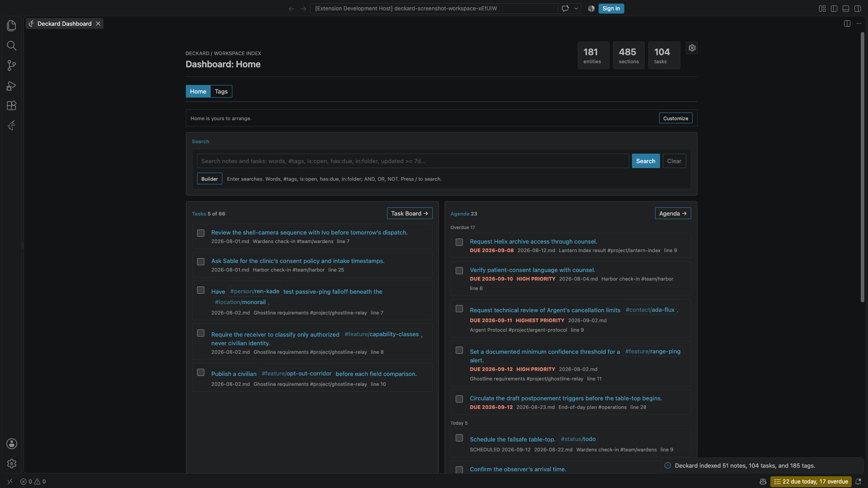The height and width of the screenshot is (488, 868).
Task: Open the editor More Actions ellipsis
Action: click(x=859, y=23)
